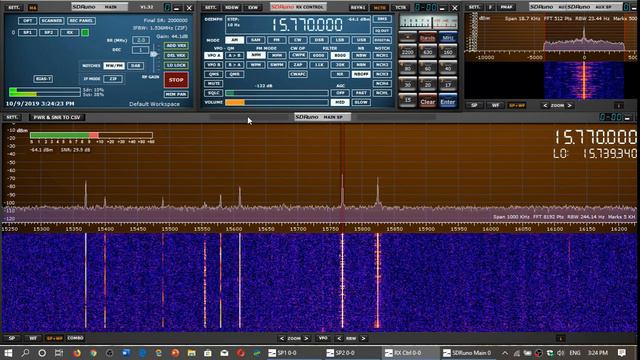Click the MUTE button

click(213, 84)
